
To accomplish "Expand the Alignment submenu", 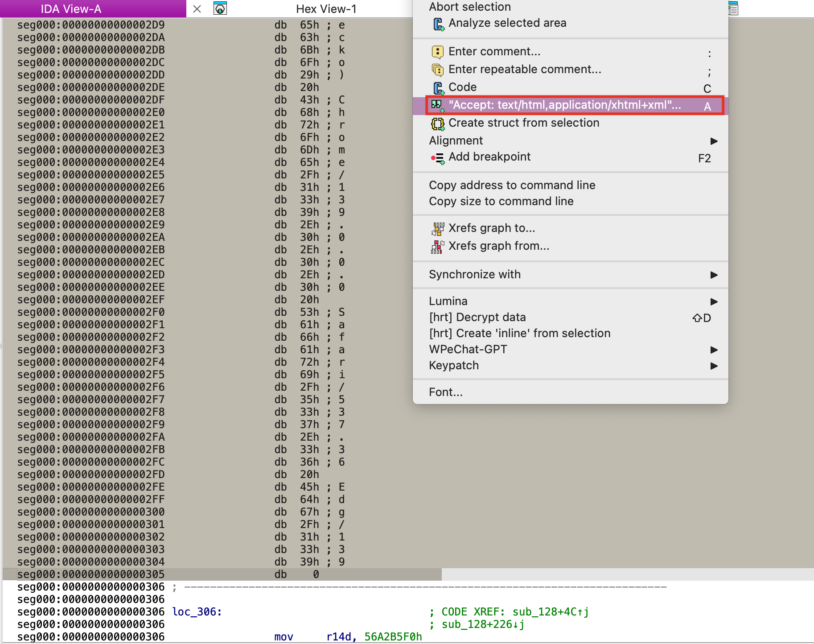I will click(714, 141).
